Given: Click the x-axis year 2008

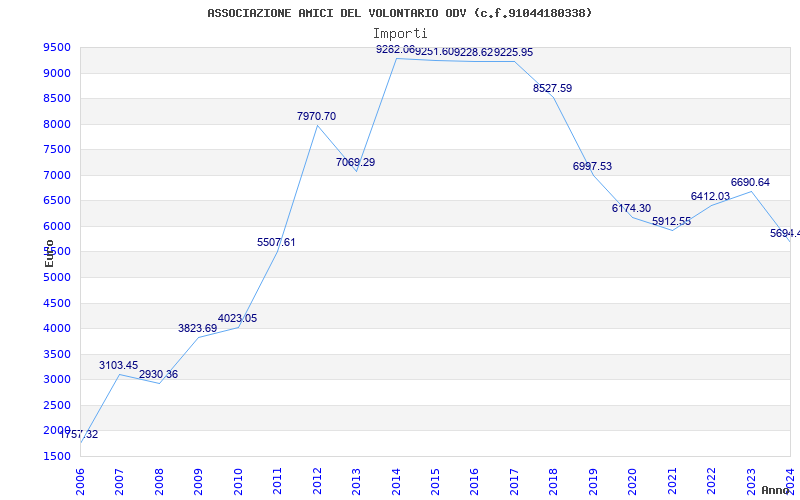Looking at the screenshot, I should point(159,482).
